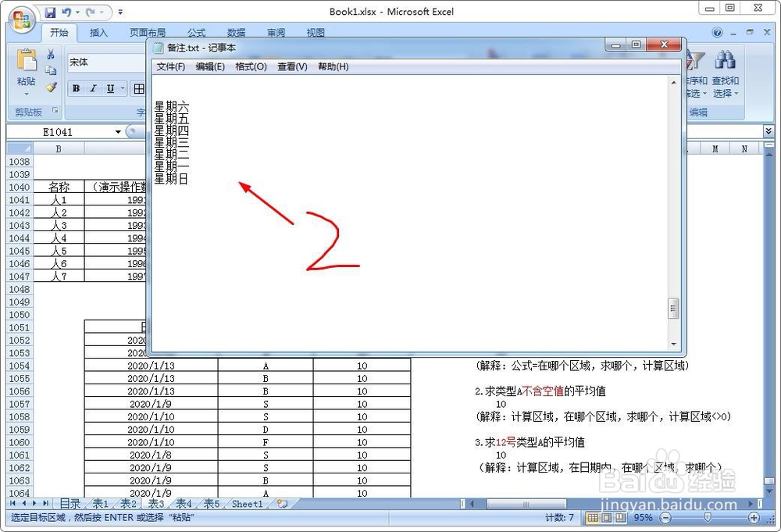Screen dimensions: 781x532
Task: Click Notepad scrollbar down arrow
Action: [x=673, y=345]
